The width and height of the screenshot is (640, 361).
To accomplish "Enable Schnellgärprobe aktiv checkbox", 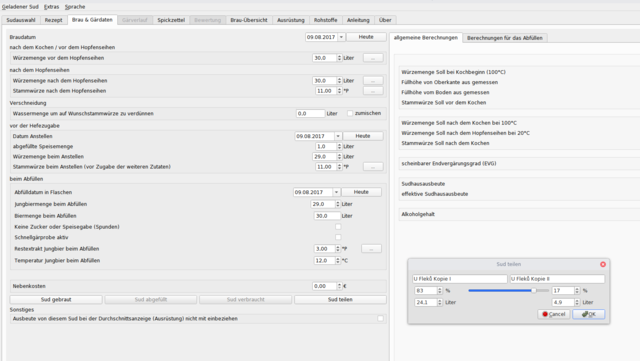I will [x=338, y=237].
